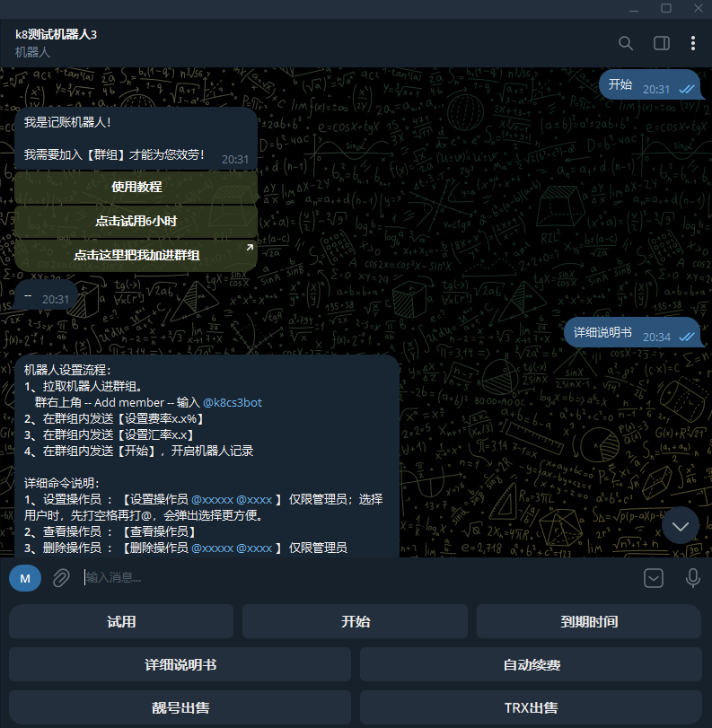
Task: Click the 试用 keyboard button
Action: coord(121,621)
